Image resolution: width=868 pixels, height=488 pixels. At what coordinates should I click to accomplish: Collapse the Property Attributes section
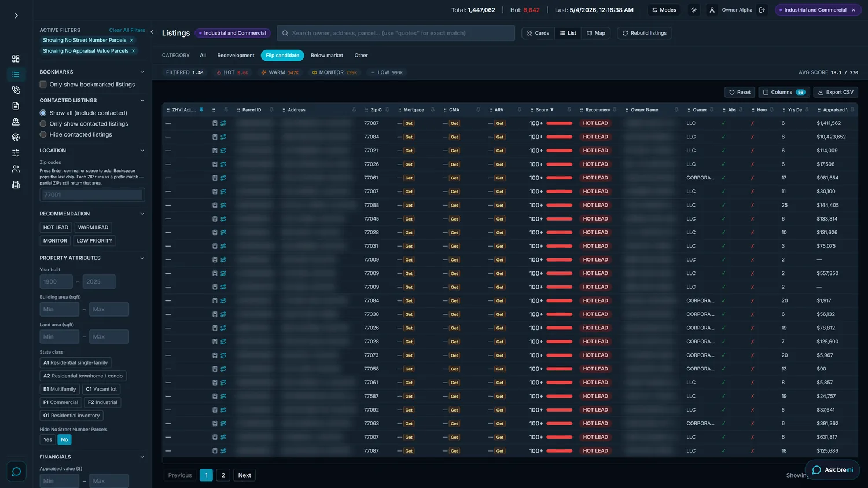pyautogui.click(x=142, y=258)
